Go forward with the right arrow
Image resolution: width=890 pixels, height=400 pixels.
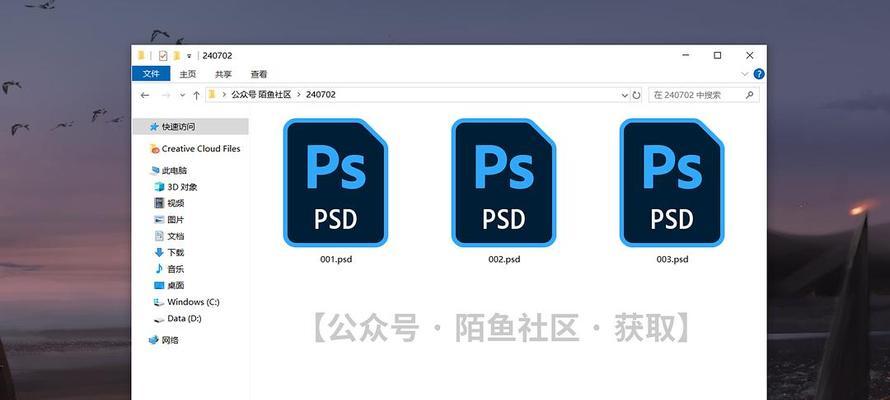pos(166,95)
